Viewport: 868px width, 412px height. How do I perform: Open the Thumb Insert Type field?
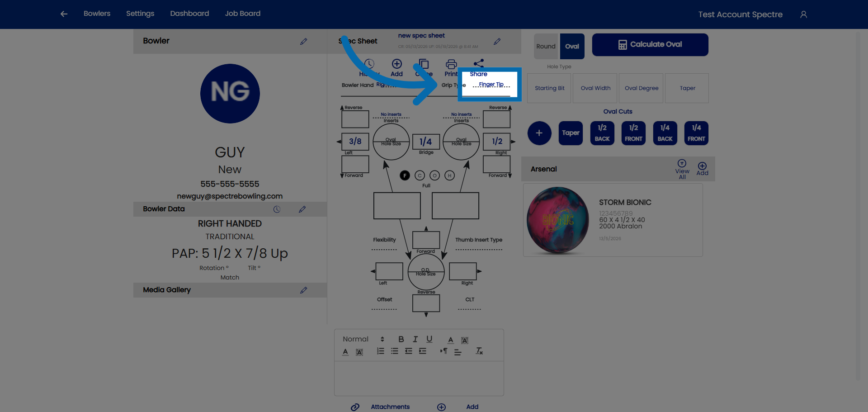[479, 247]
